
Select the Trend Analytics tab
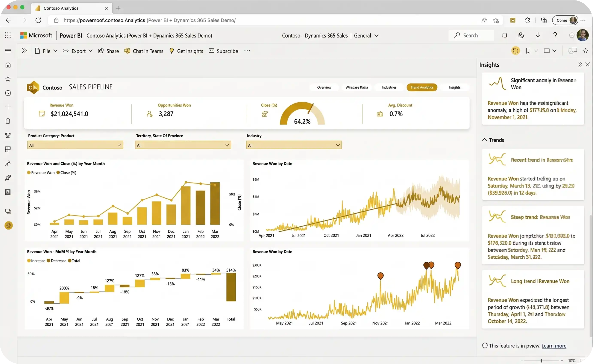click(x=422, y=87)
